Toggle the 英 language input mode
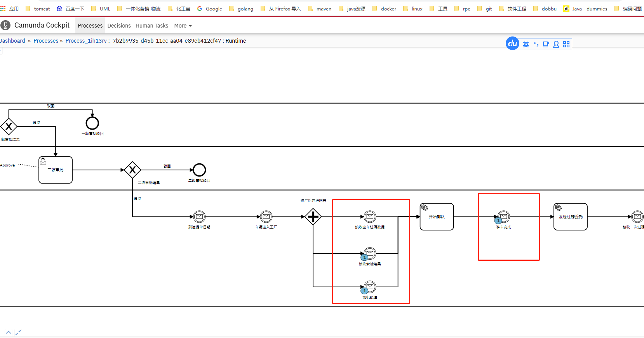Viewport: 644px width, 338px height. pyautogui.click(x=526, y=44)
